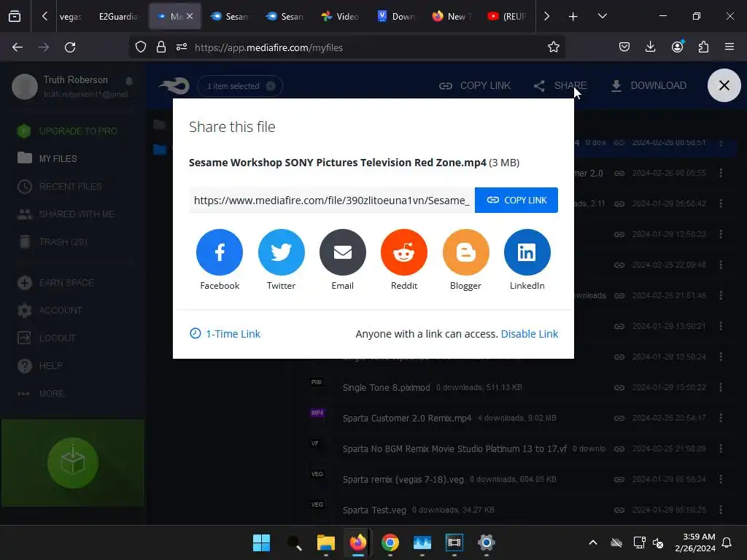List all tabs dropdown arrow
The image size is (747, 560).
point(602,17)
